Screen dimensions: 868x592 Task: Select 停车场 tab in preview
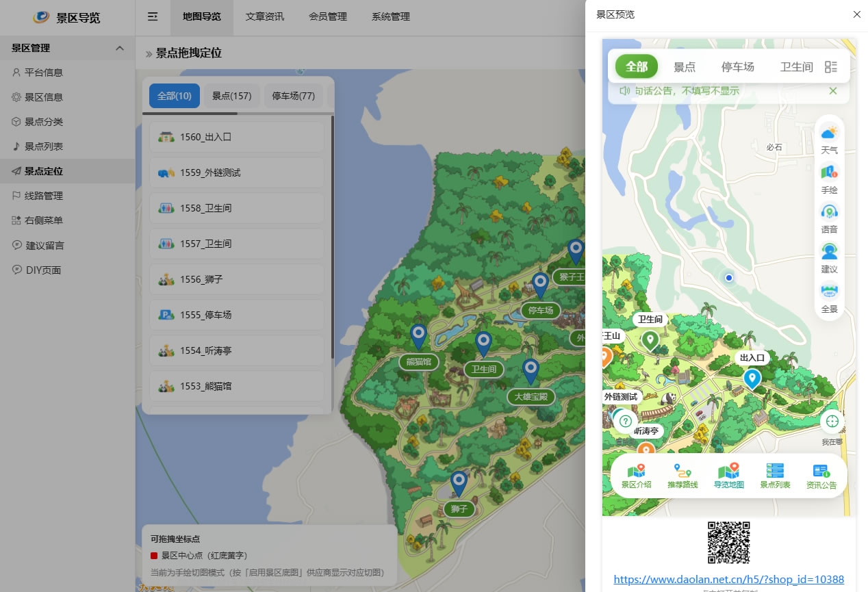click(x=738, y=66)
